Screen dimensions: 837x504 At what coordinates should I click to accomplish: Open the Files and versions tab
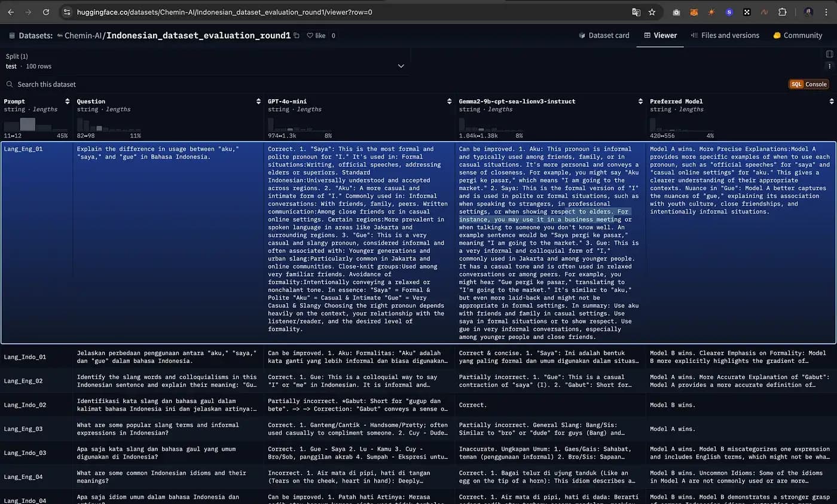tap(725, 35)
